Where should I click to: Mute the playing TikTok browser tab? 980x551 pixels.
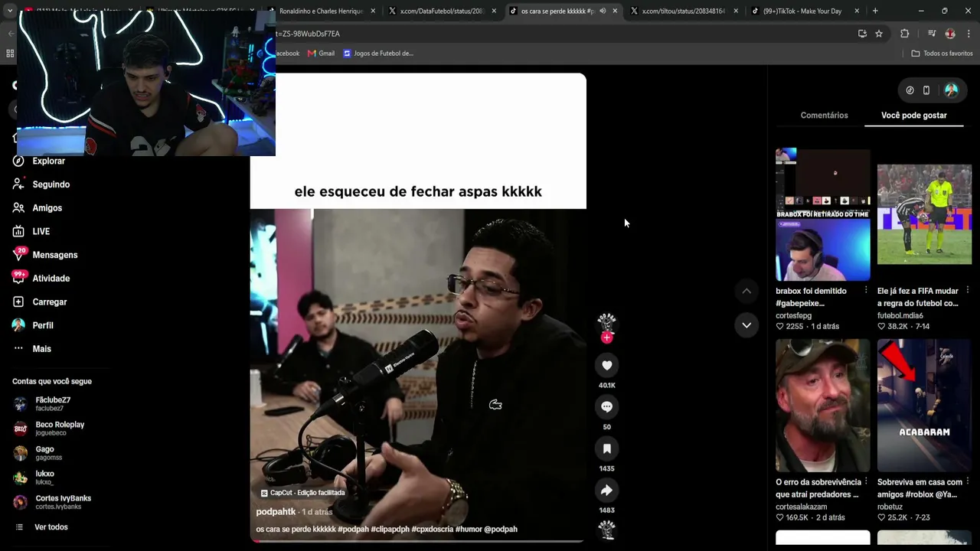tap(603, 11)
